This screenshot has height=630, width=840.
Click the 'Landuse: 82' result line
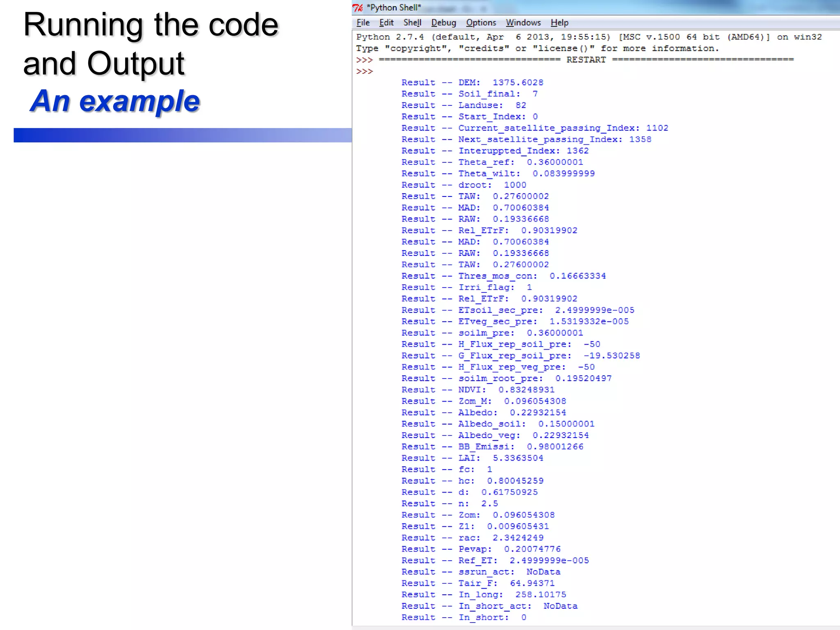click(x=463, y=105)
